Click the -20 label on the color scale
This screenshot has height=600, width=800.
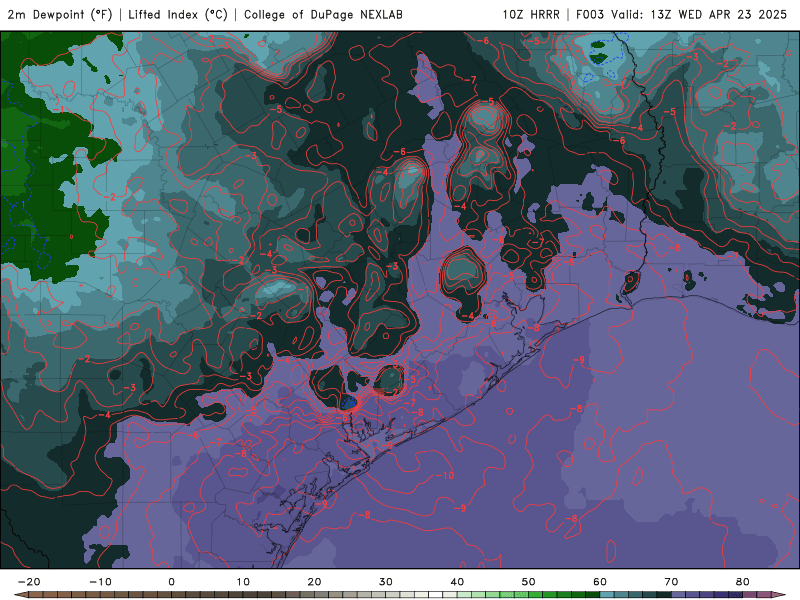pos(29,582)
